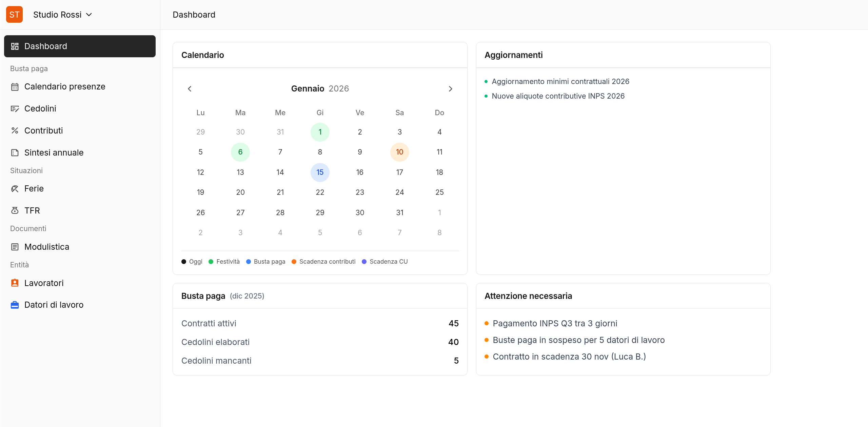
Task: Go to previous month with left chevron
Action: 190,89
